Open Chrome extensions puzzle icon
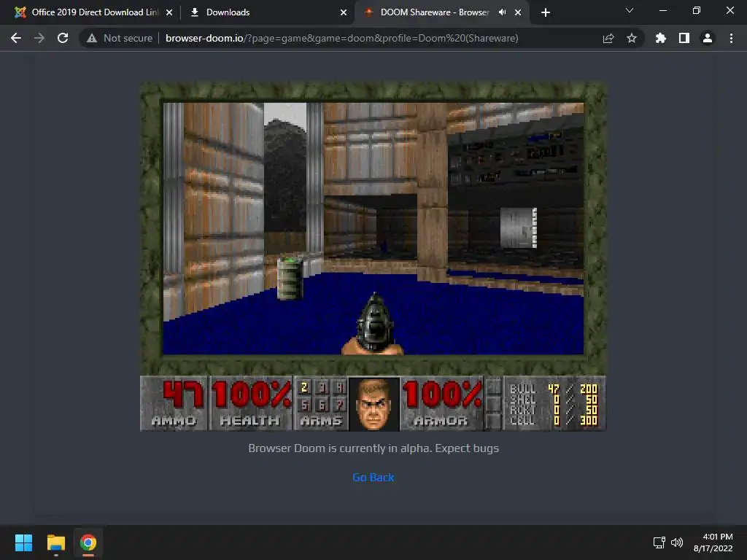Screen dimensions: 747x560 pos(661,38)
